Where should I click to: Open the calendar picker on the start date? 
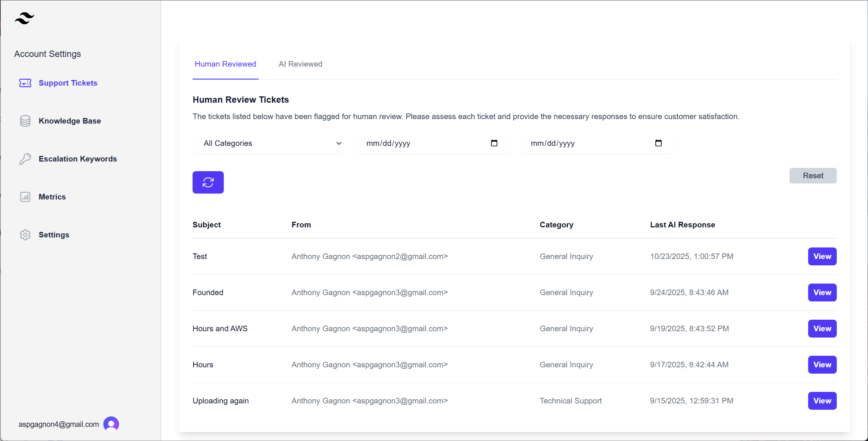494,143
